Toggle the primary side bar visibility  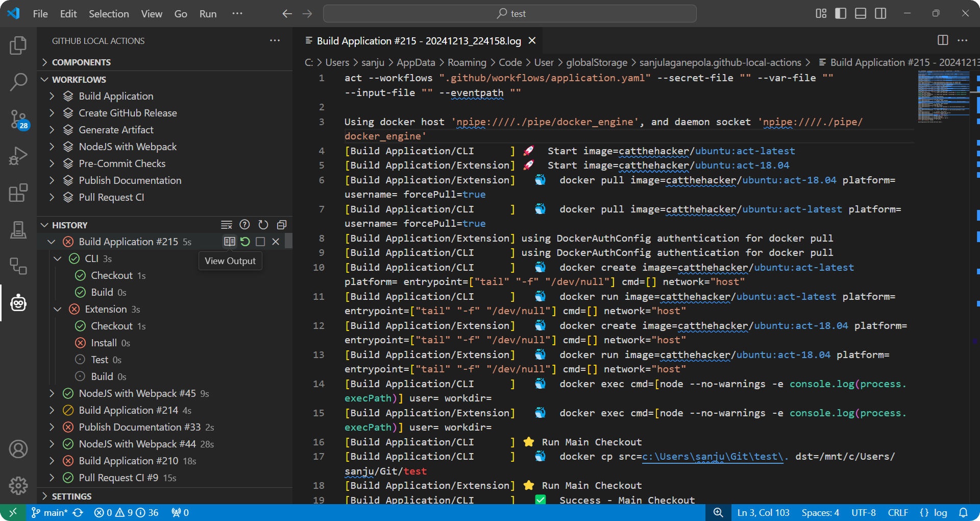pos(841,14)
